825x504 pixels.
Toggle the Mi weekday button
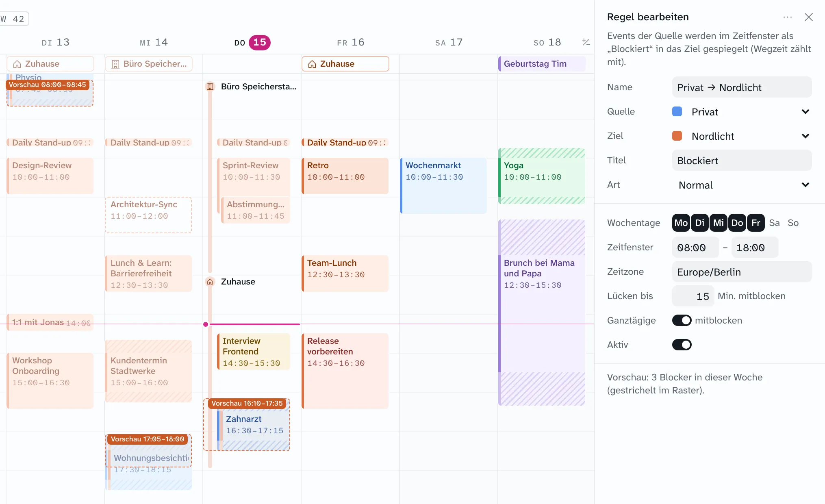[x=719, y=223]
